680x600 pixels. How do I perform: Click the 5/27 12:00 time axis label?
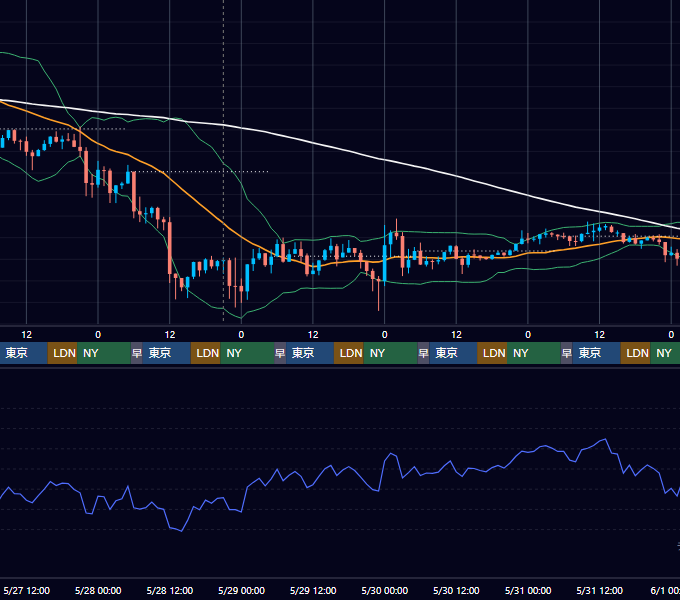coord(27,590)
